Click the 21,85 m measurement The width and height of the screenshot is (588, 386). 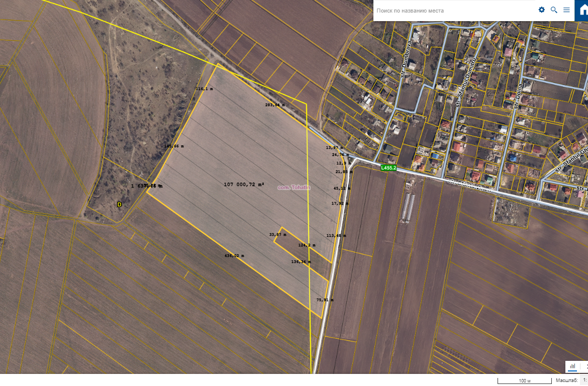[x=344, y=171]
